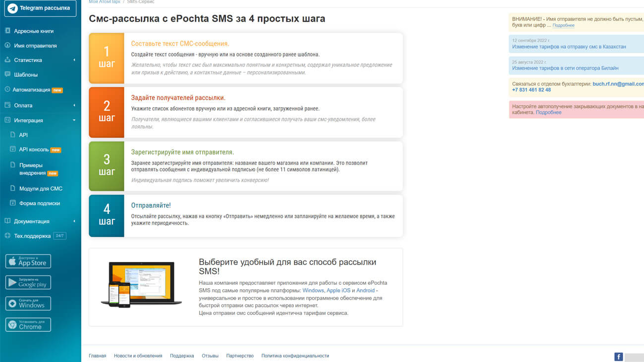The image size is (644, 362).
Task: Expand the Документация submenu
Action: [x=74, y=221]
